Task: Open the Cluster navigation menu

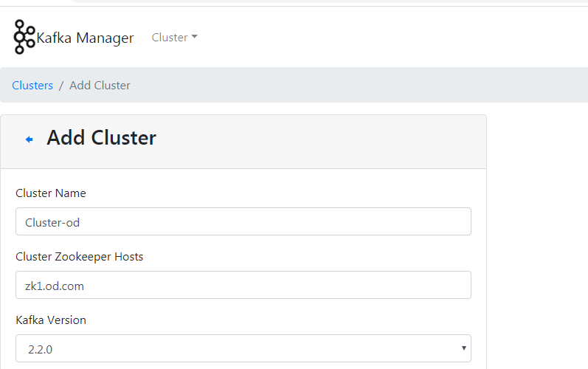Action: click(x=174, y=37)
